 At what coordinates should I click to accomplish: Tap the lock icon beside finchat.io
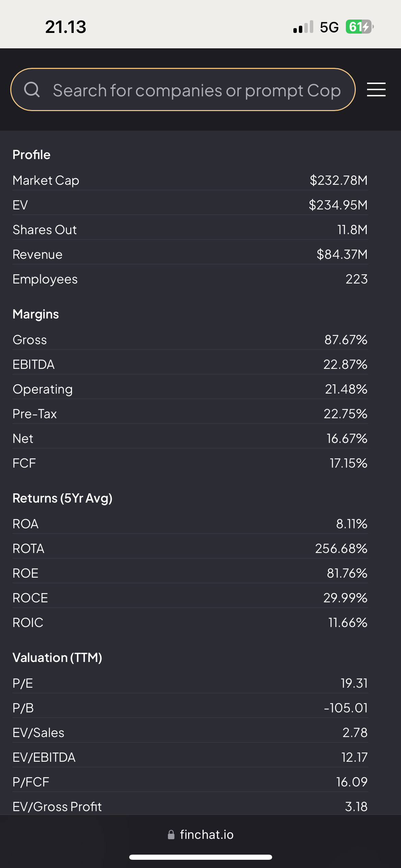pyautogui.click(x=171, y=835)
